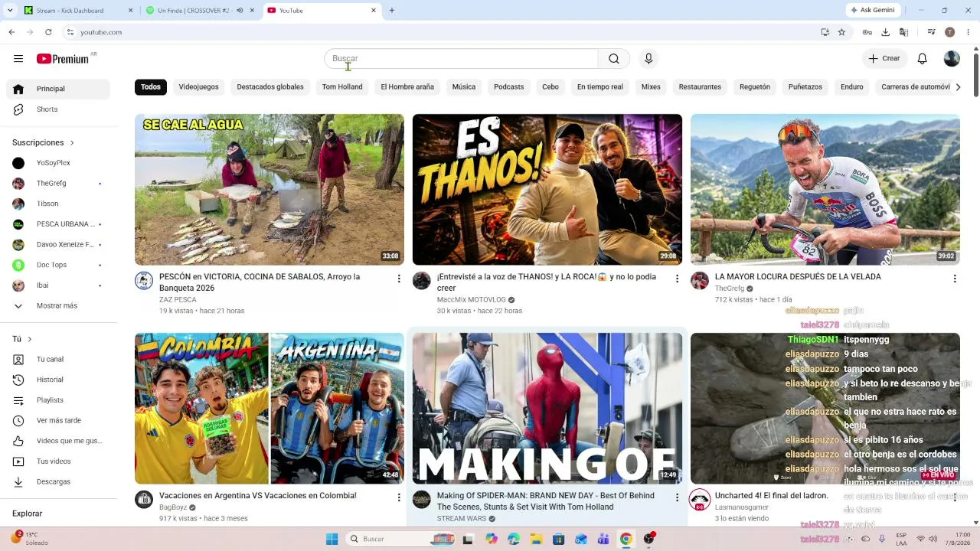Image resolution: width=980 pixels, height=551 pixels.
Task: Open Tus videos in the sidebar
Action: 58,461
